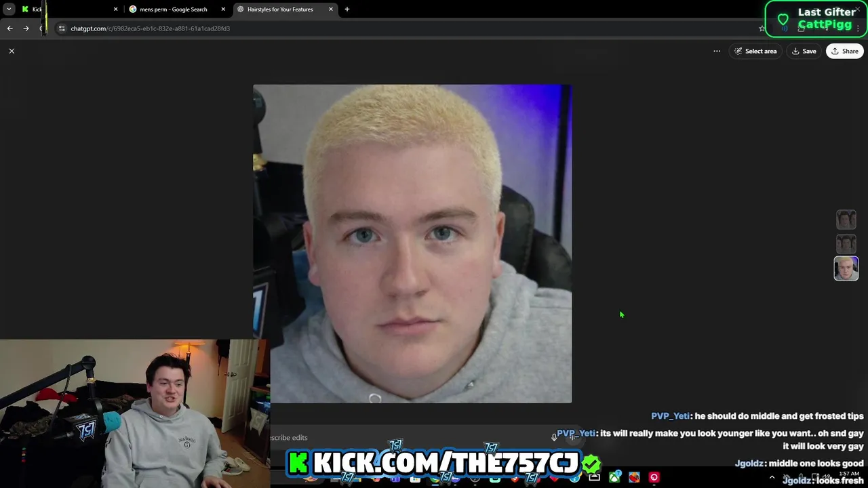The width and height of the screenshot is (868, 488).
Task: Click the large blonde buzz cut image
Action: pyautogui.click(x=412, y=243)
